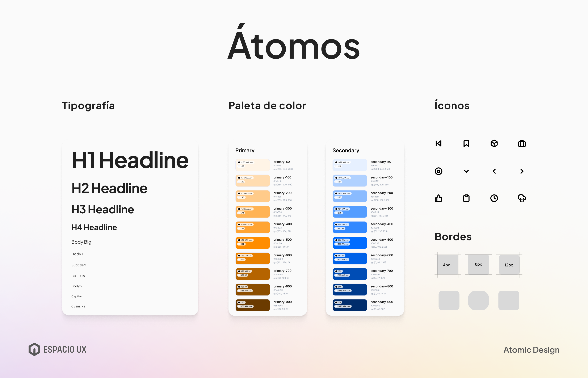Screen dimensions: 588x378
Task: Click the Body 2 text sample
Action: tap(77, 286)
